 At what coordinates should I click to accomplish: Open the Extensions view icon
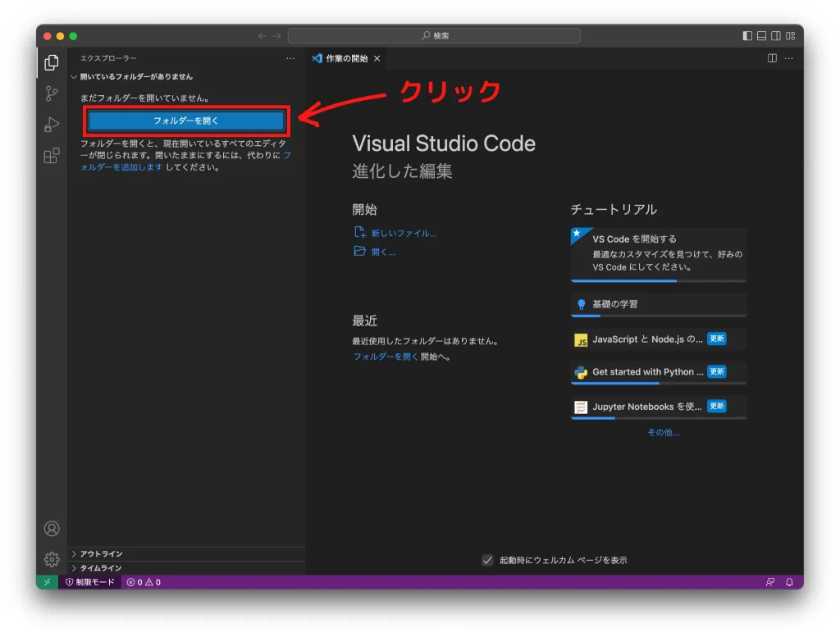pyautogui.click(x=52, y=156)
